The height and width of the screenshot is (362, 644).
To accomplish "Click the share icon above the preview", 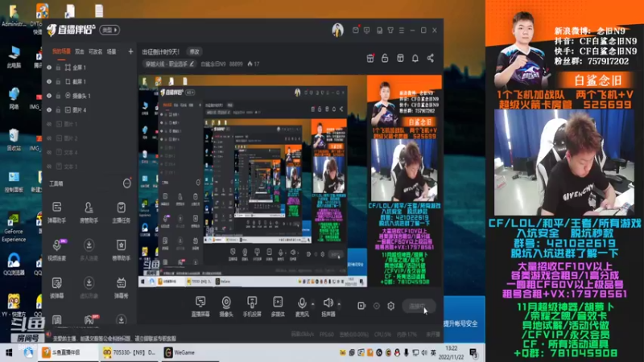I will [431, 58].
